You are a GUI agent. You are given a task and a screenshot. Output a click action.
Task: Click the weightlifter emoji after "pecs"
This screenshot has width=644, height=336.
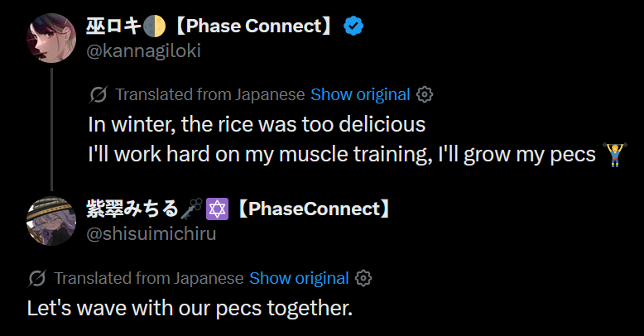click(613, 154)
